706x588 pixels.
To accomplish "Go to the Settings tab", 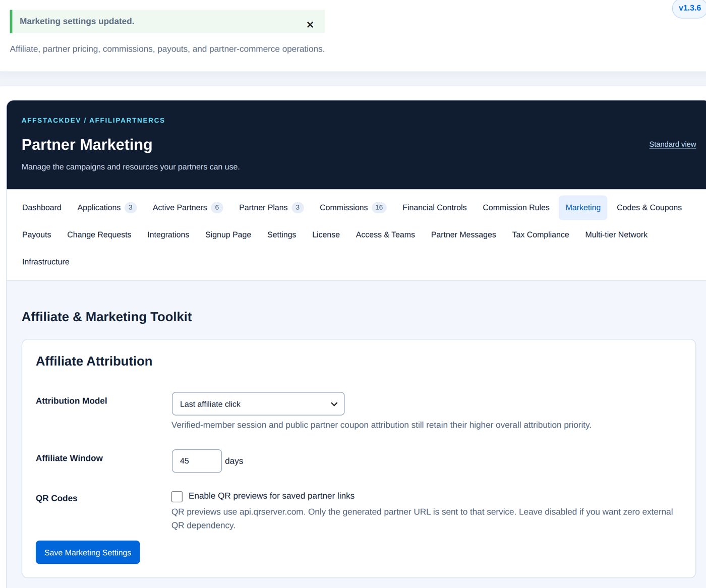I will coord(281,235).
